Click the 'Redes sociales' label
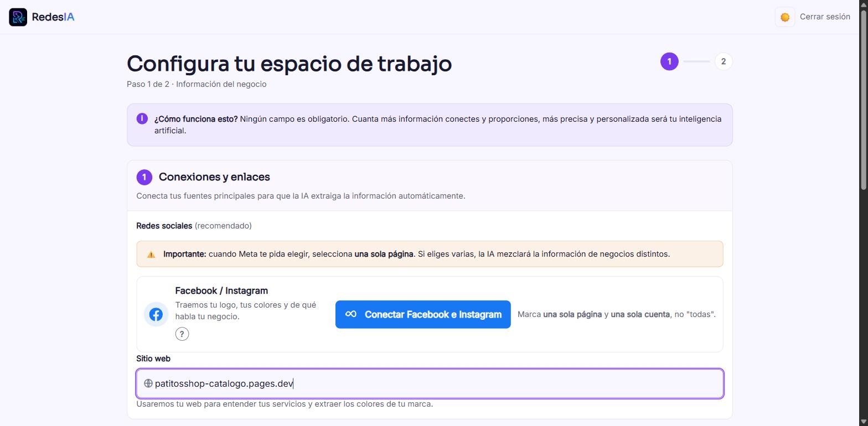 click(x=164, y=226)
